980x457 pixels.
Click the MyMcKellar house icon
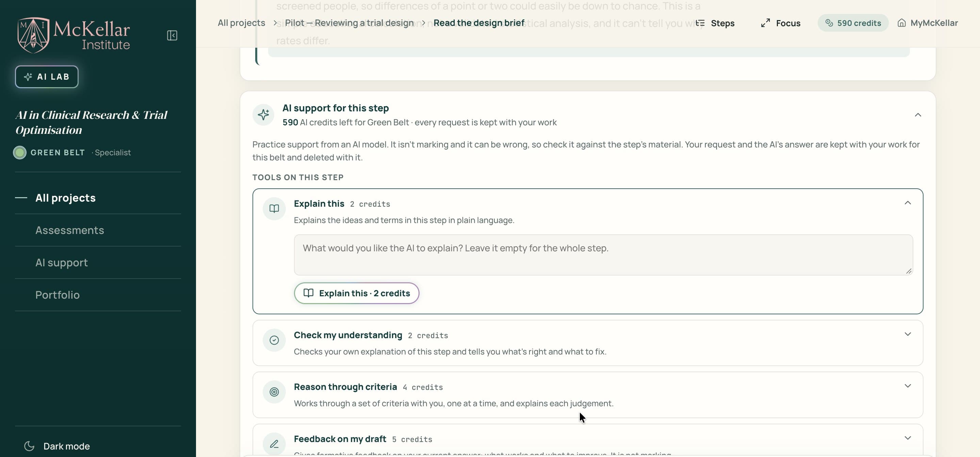tap(902, 23)
